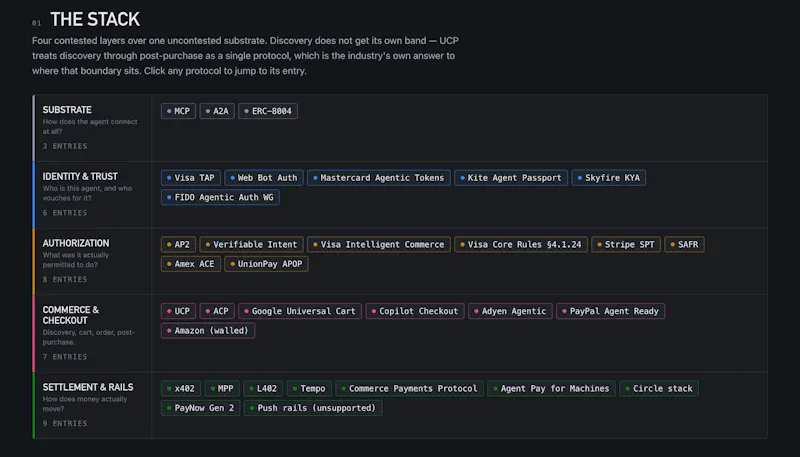800x457 pixels.
Task: Open the Visa TAP entry
Action: (x=191, y=178)
